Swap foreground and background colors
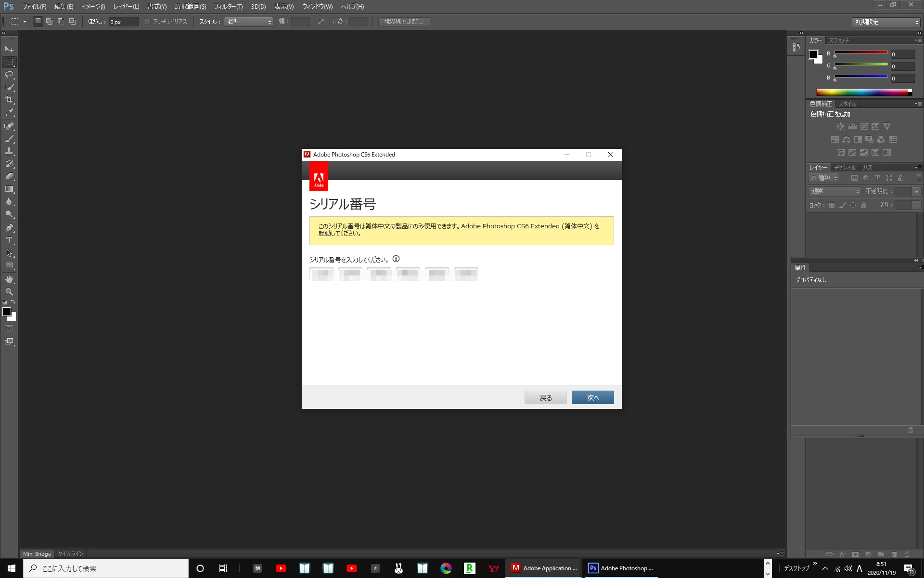Screen dimensions: 924x578 tap(13, 302)
